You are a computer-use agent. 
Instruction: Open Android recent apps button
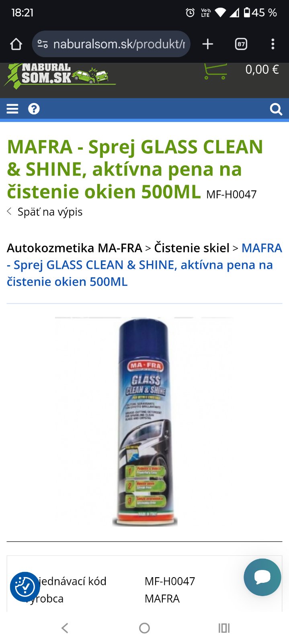tap(224, 628)
